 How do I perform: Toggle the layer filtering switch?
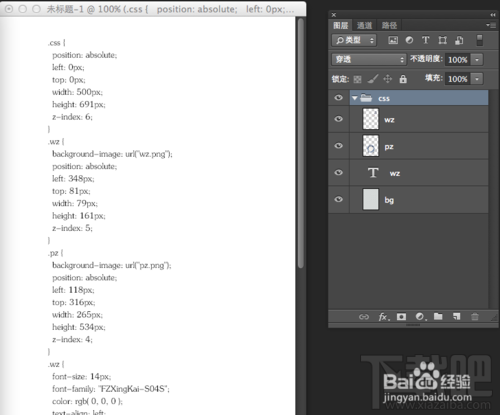click(x=479, y=40)
